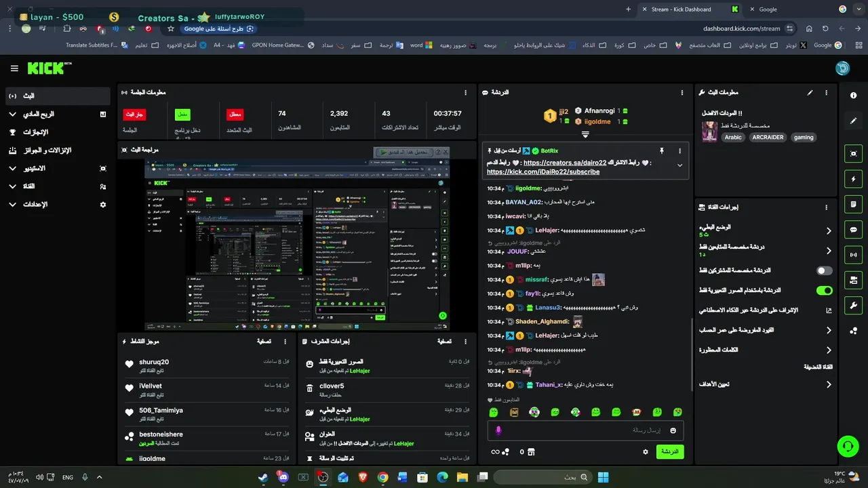The image size is (868, 488).
Task: Click the green send chat button
Action: [669, 451]
